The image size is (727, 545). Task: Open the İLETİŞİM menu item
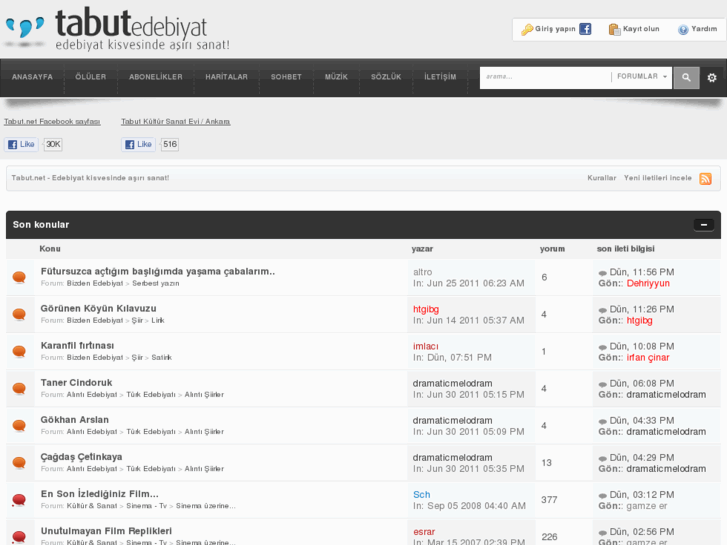pyautogui.click(x=440, y=77)
